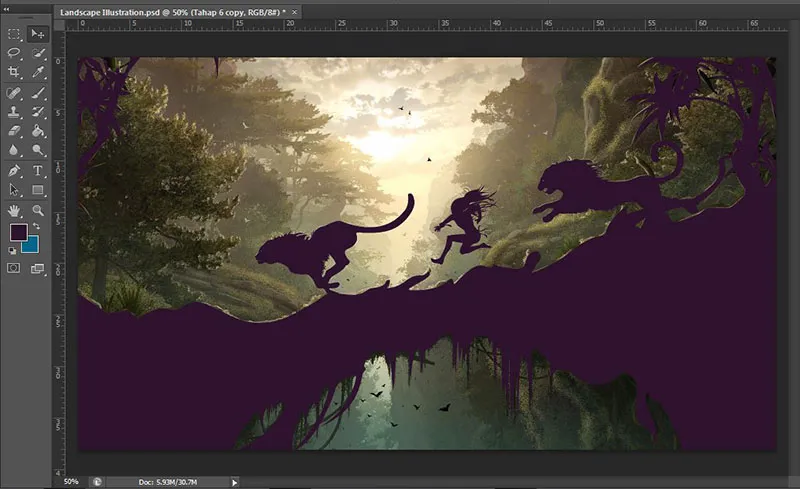Expand the status bar Doc info arrow
Image resolution: width=800 pixels, height=489 pixels.
pyautogui.click(x=235, y=481)
